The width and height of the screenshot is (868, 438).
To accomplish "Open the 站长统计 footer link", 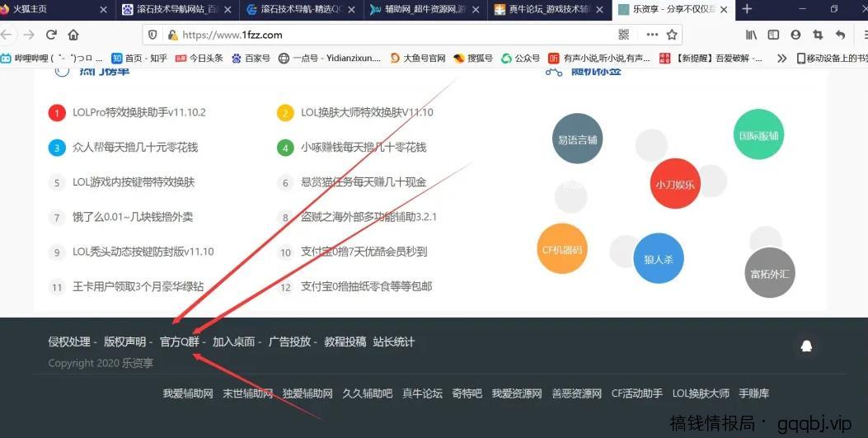I will click(x=393, y=342).
